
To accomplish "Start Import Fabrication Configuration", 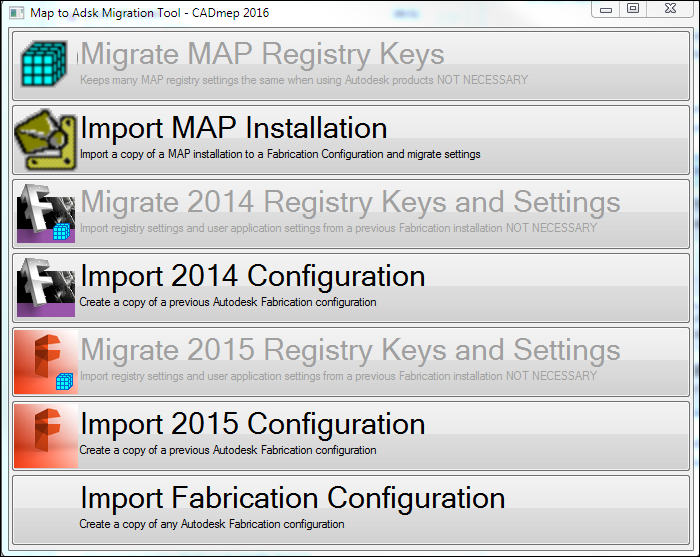I will click(x=292, y=498).
